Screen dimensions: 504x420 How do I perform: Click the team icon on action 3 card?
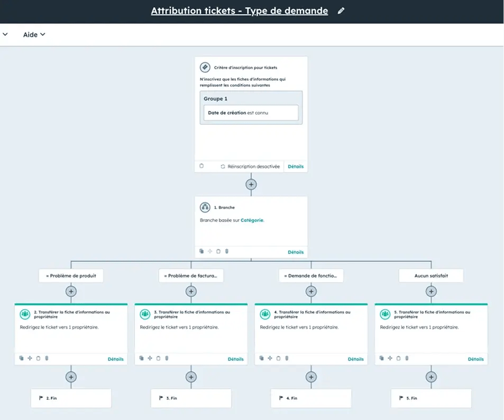coord(145,314)
